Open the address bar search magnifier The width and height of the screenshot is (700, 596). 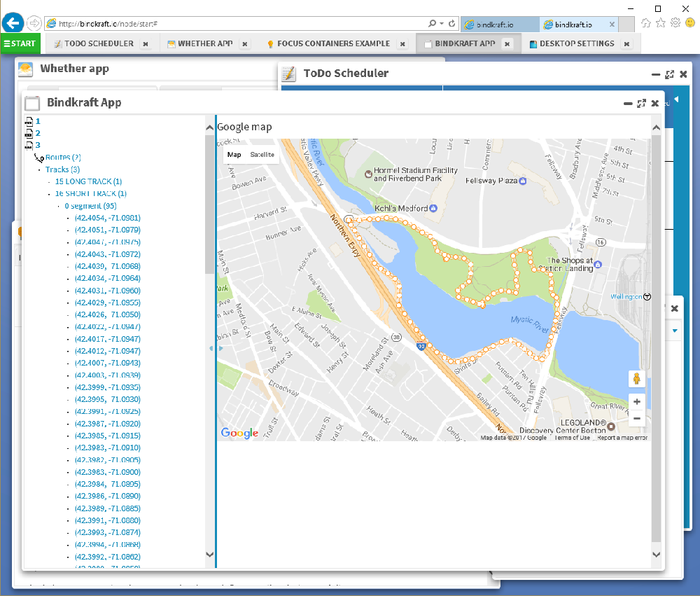pyautogui.click(x=432, y=23)
